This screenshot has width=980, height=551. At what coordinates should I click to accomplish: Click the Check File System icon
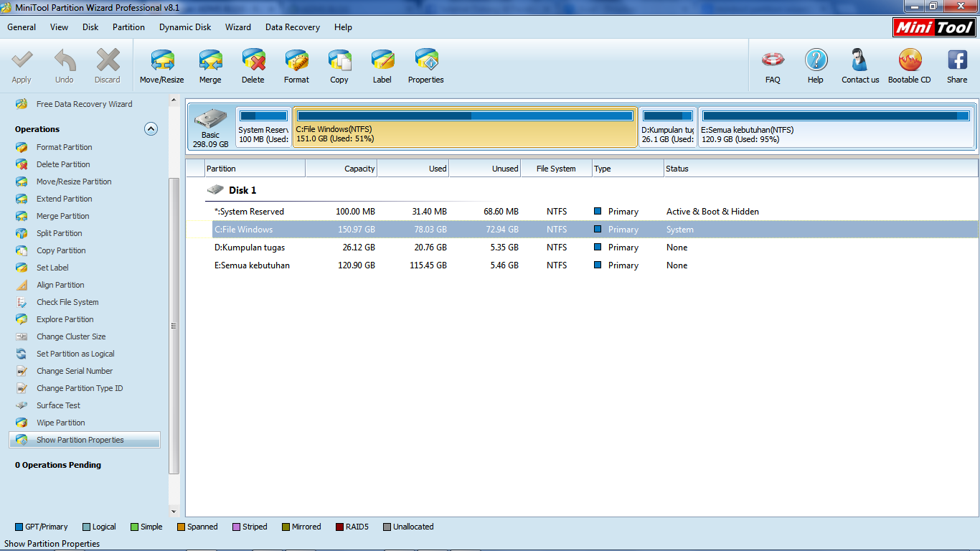pyautogui.click(x=22, y=302)
